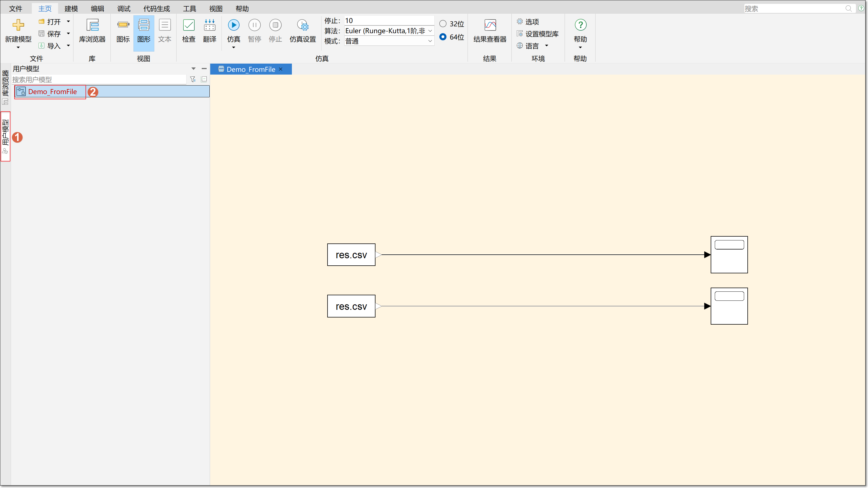
Task: Open Simulation Settings (仿真设置) gear icon
Action: point(303,25)
